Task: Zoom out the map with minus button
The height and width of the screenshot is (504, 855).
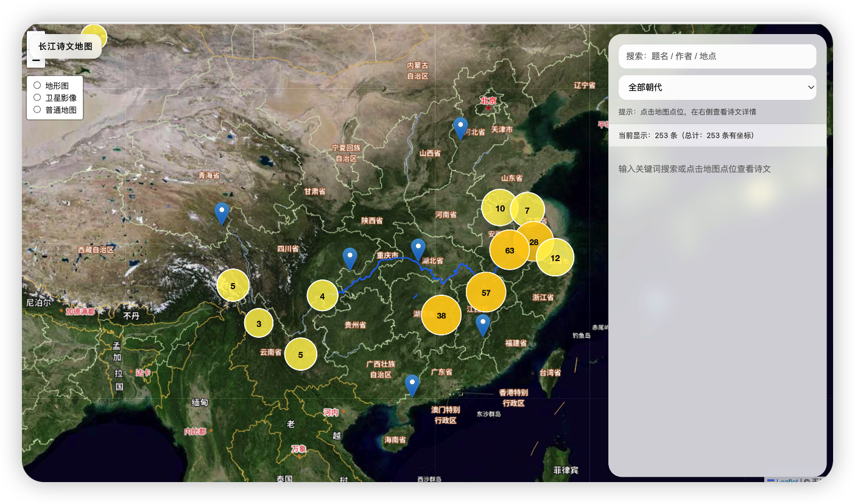Action: [x=36, y=61]
